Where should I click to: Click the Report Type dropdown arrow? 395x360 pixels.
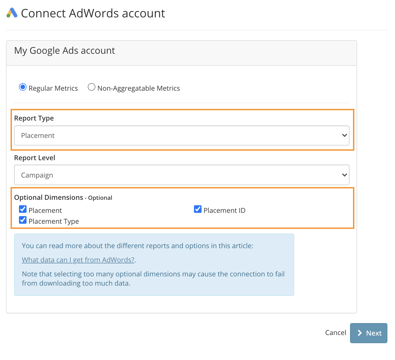[x=344, y=135]
